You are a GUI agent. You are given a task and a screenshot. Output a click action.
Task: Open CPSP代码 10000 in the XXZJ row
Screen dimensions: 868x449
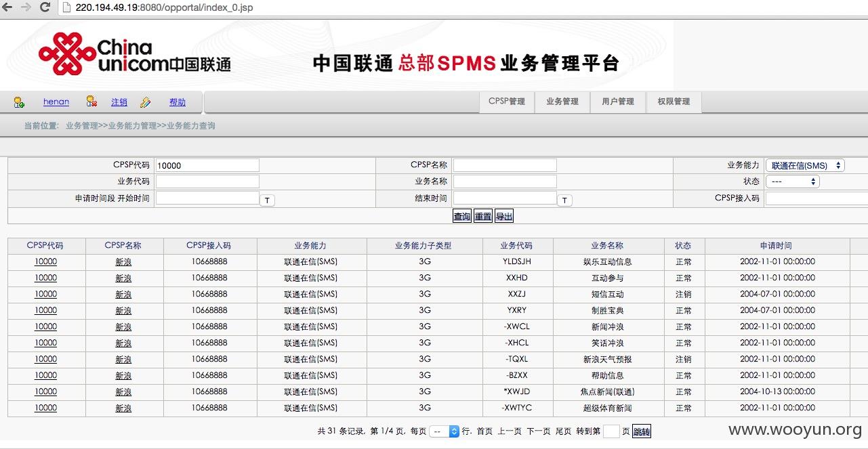[46, 294]
